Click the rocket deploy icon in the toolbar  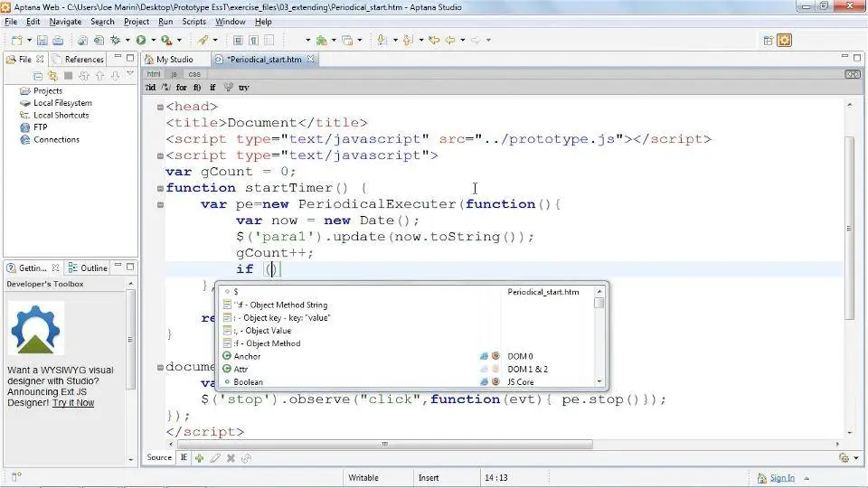coord(203,40)
